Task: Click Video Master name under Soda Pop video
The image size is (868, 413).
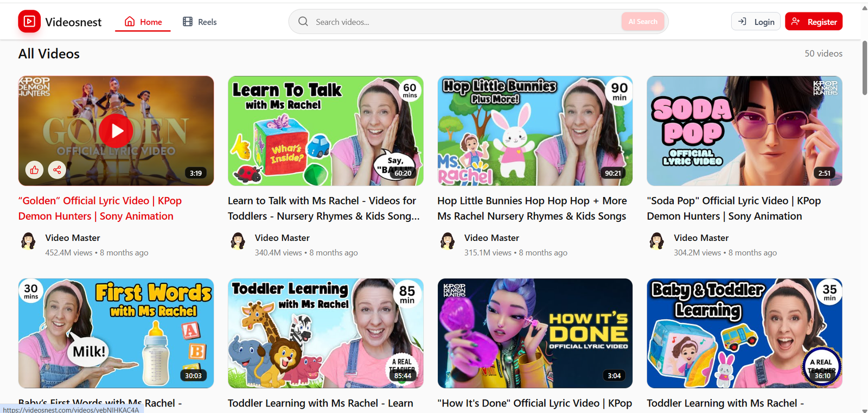Action: tap(701, 238)
